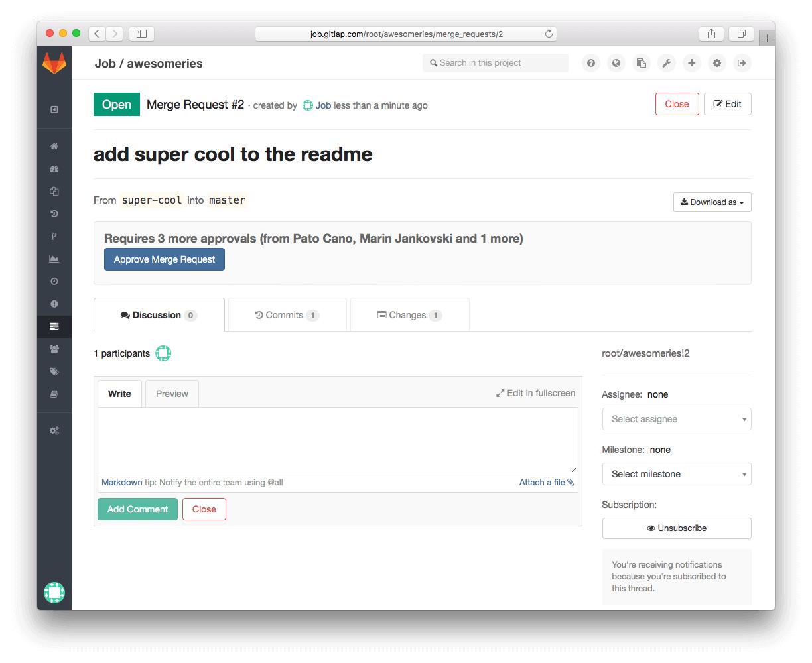Open snippets clipboard icon in header
The width and height of the screenshot is (812, 663).
(642, 63)
